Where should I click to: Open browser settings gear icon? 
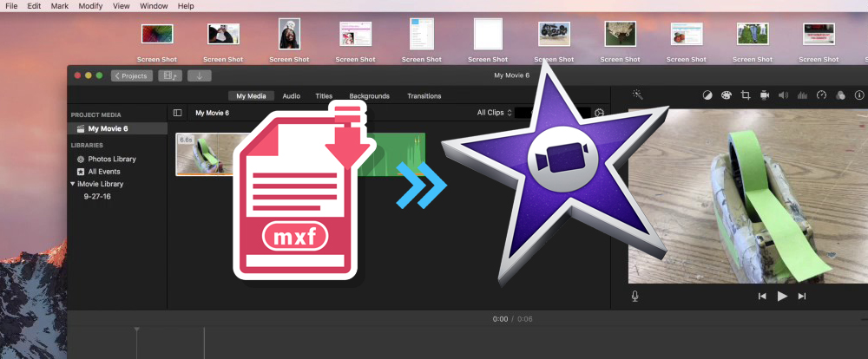599,113
